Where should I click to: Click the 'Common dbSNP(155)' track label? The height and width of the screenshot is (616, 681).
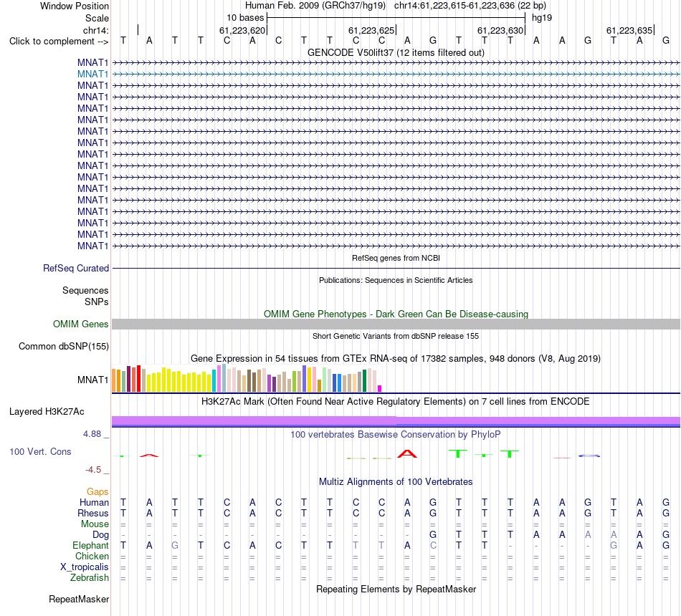[64, 347]
